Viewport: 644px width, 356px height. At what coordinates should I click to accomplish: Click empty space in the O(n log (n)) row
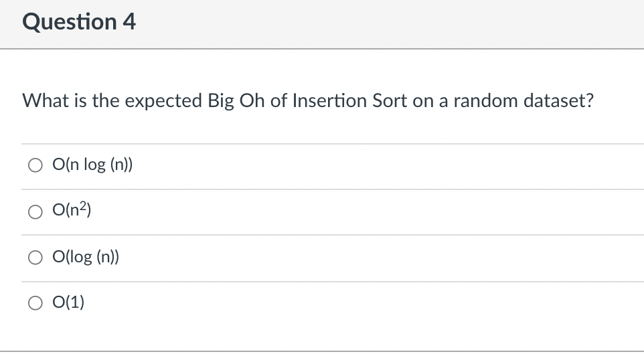tap(402, 166)
